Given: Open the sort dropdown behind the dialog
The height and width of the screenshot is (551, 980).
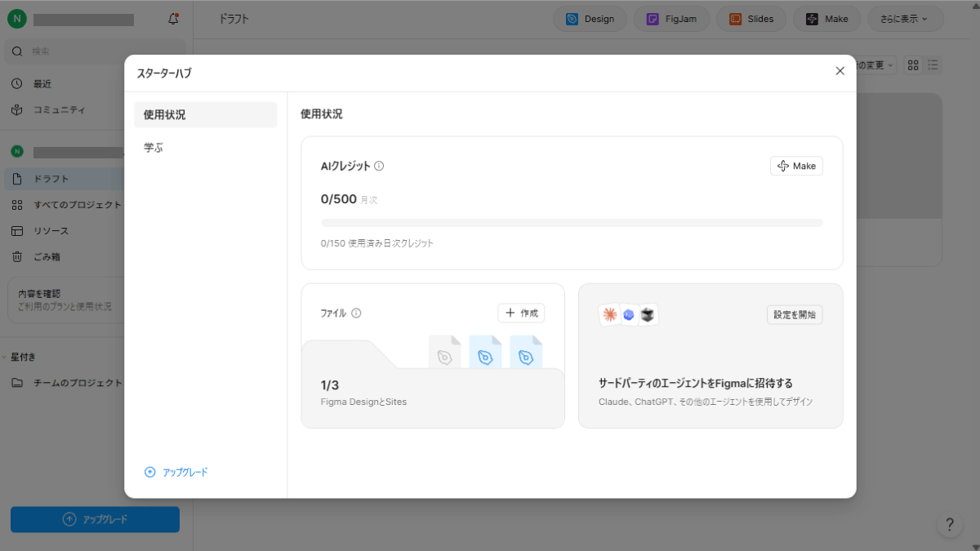Looking at the screenshot, I should coord(876,64).
